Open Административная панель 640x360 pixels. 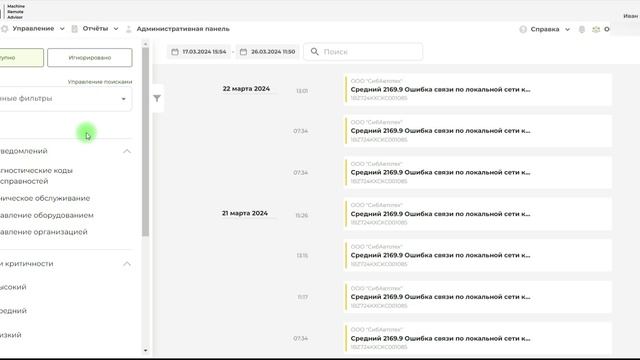(183, 29)
